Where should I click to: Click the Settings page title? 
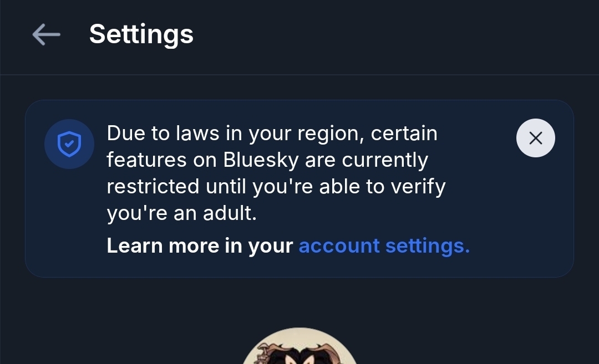(x=141, y=34)
